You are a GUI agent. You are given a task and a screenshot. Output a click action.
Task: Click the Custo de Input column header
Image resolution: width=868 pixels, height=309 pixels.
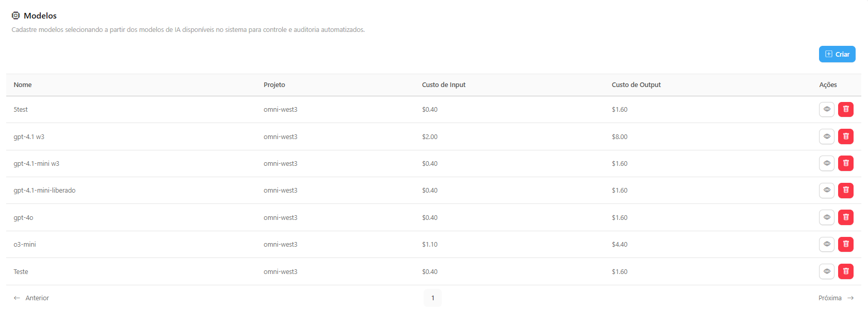(x=443, y=85)
